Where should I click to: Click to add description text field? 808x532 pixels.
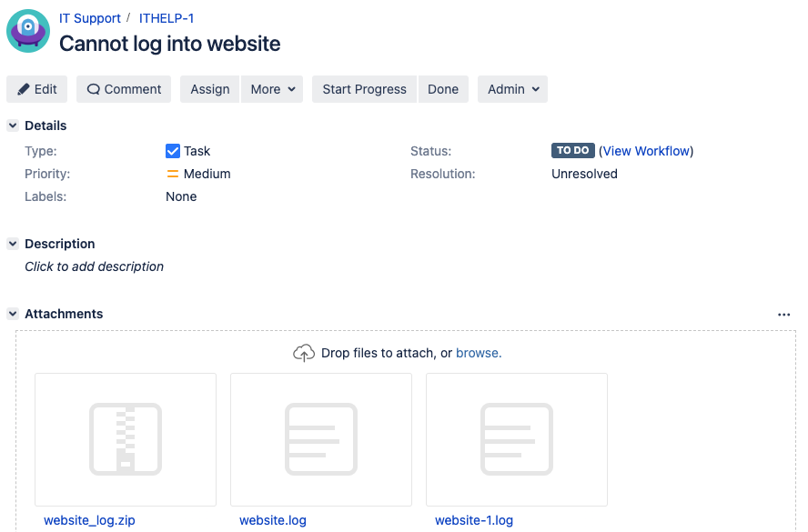coord(95,266)
